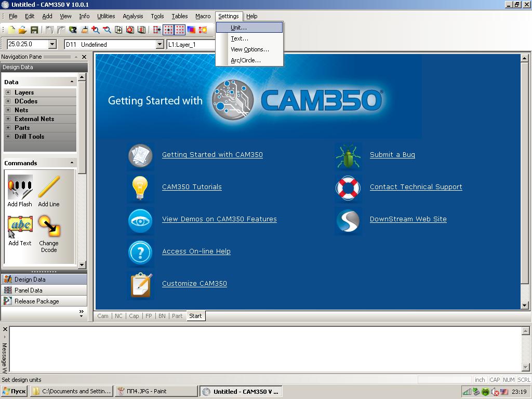Click the object snap arrow icon

(x=157, y=30)
